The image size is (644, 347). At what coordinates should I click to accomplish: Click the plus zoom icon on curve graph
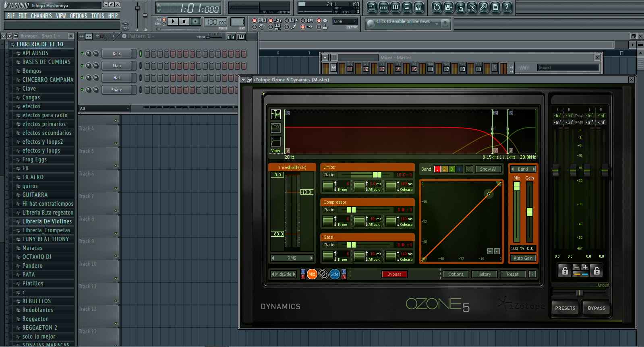[x=490, y=251]
